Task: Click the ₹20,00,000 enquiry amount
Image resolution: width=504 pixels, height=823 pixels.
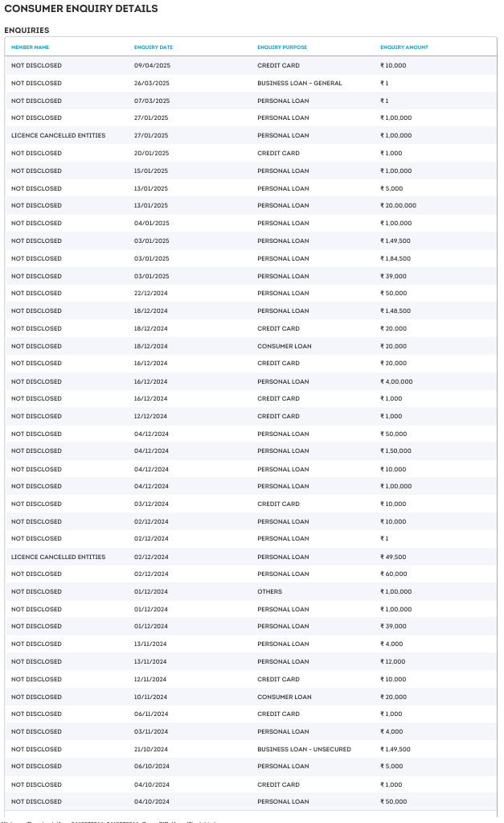Action: coord(398,205)
